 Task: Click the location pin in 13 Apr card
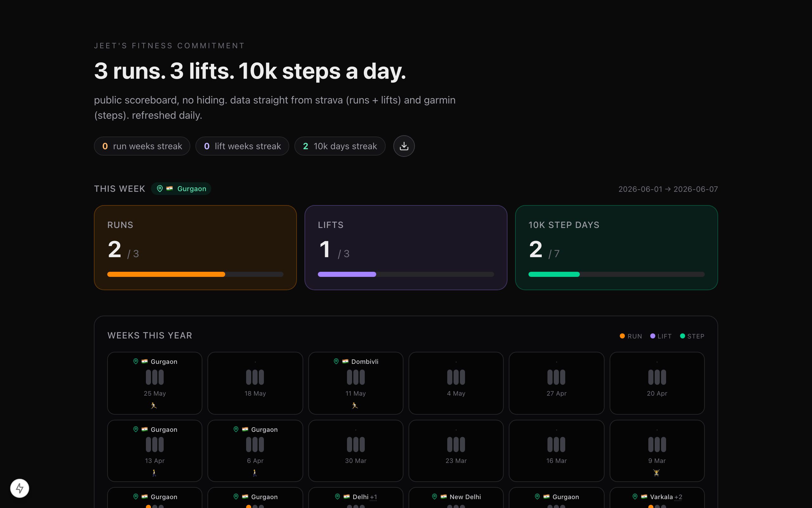(135, 429)
